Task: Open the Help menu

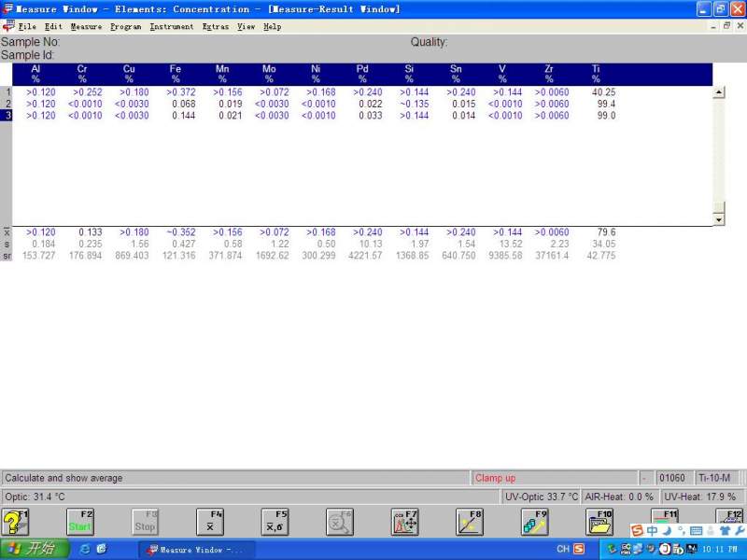Action: [272, 27]
